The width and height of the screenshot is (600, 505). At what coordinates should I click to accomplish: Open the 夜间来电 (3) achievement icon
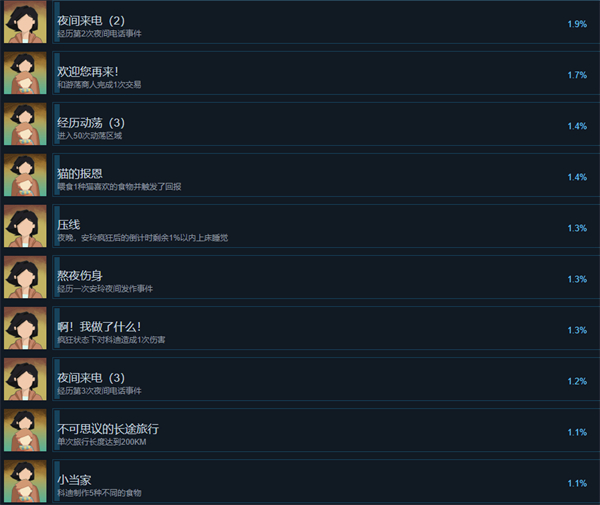(x=25, y=379)
